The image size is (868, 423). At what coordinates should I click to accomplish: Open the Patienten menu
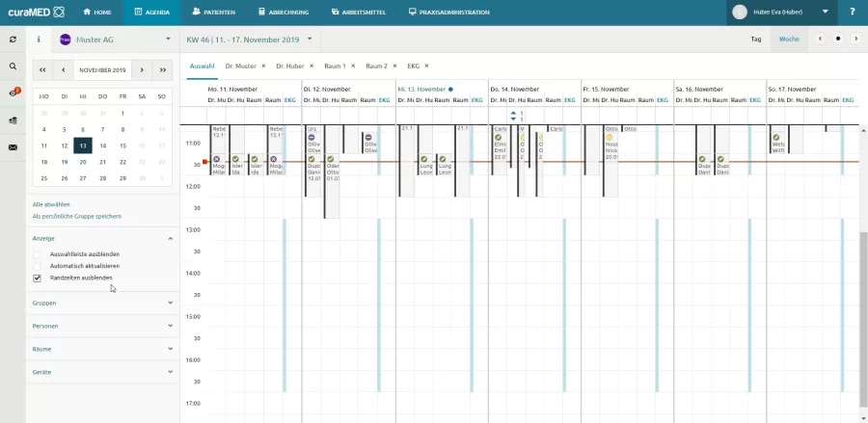pos(214,13)
